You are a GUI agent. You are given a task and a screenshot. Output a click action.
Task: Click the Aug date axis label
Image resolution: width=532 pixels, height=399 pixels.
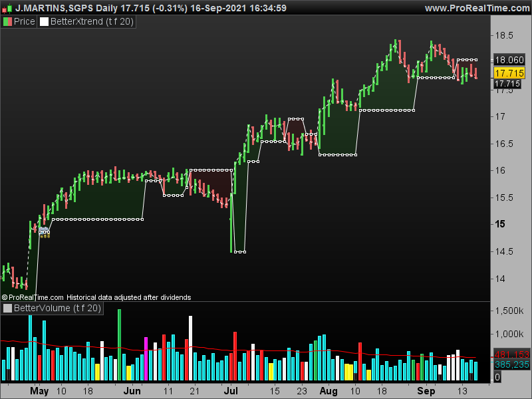[329, 391]
